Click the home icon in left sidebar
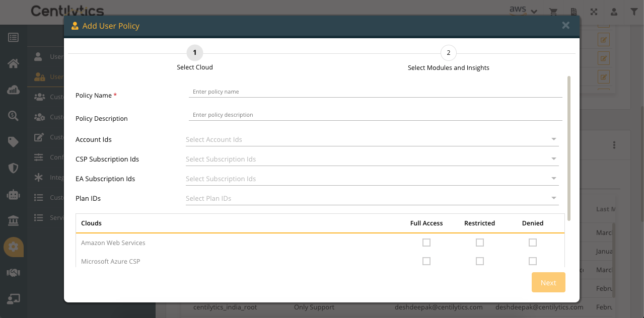 (x=13, y=63)
